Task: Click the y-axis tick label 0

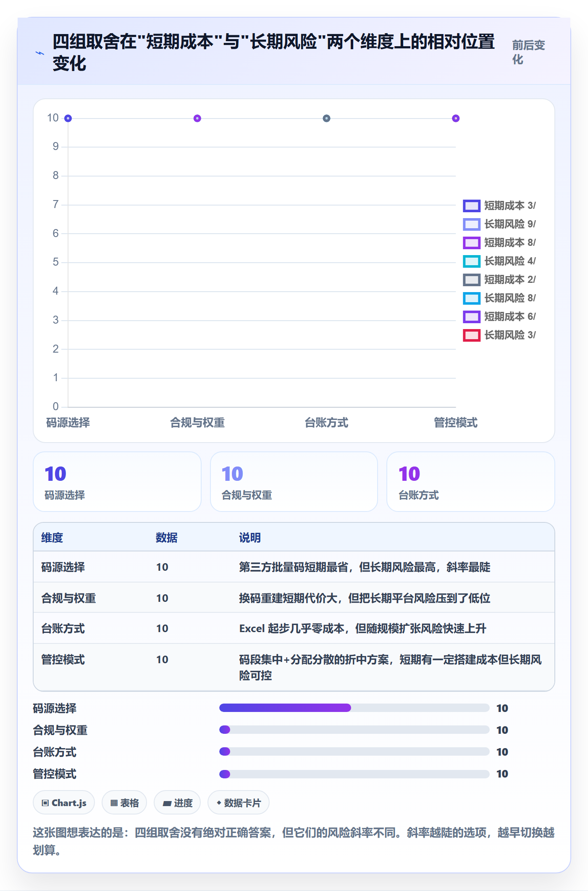Action: pos(55,406)
